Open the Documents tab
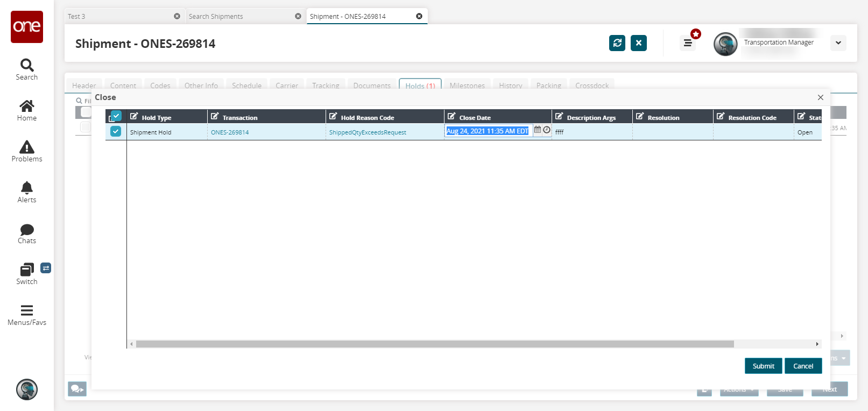The width and height of the screenshot is (868, 411). (372, 86)
